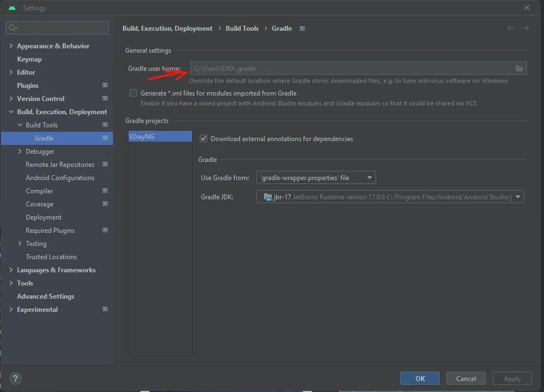
Task: Select Required Plugins item
Action: pyautogui.click(x=51, y=231)
